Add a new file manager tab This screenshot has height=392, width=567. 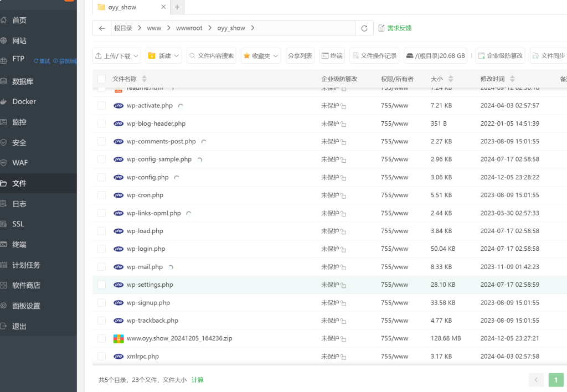click(177, 7)
